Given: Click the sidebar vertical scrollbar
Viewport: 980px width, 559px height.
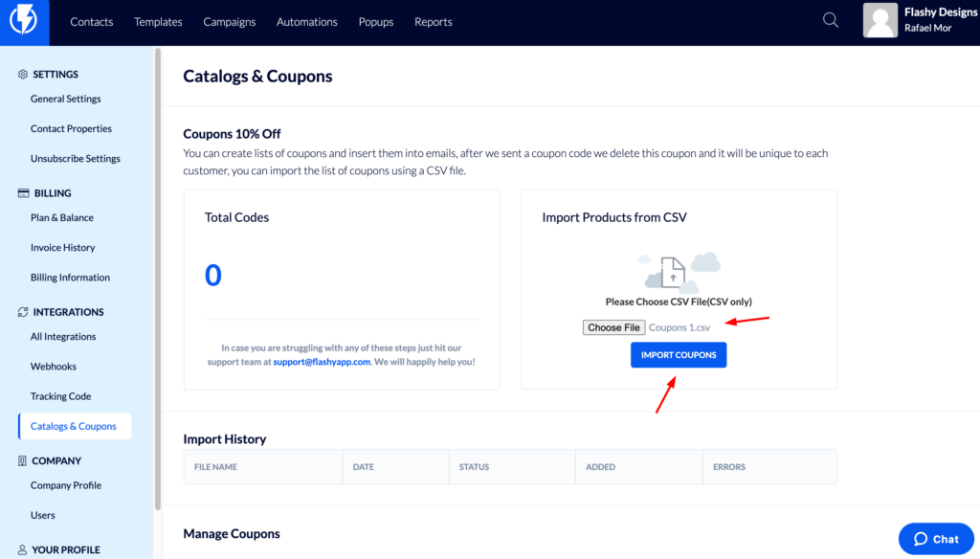Looking at the screenshot, I should (158, 279).
